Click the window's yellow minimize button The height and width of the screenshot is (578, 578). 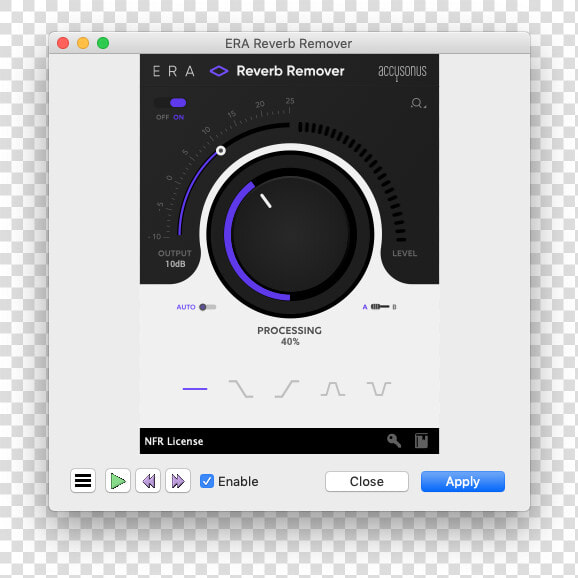pyautogui.click(x=83, y=43)
